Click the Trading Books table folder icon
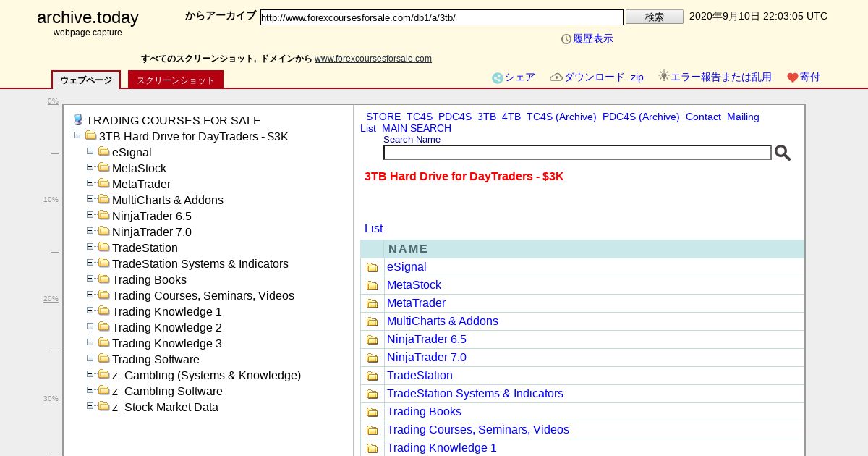868x456 pixels. click(373, 412)
